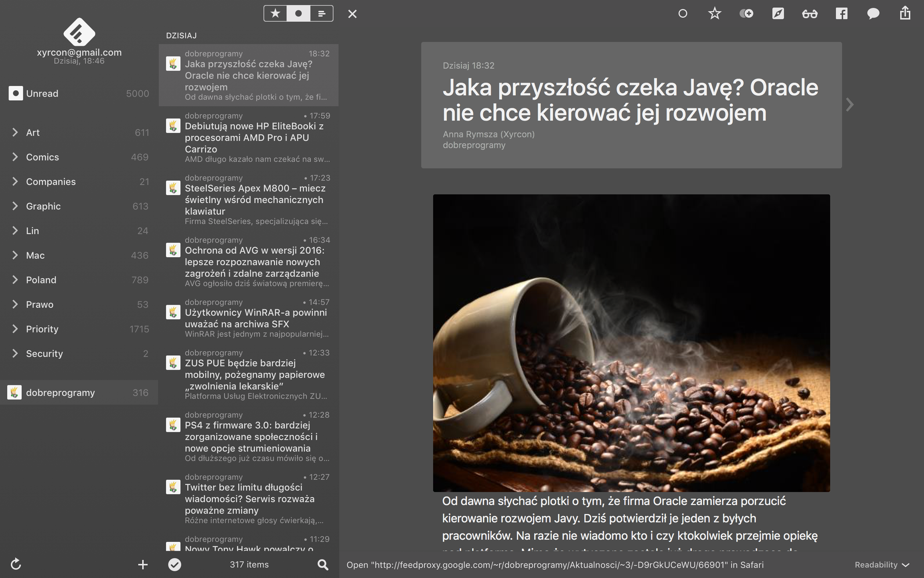
Task: Click favicon of the WinRAR article
Action: [173, 312]
